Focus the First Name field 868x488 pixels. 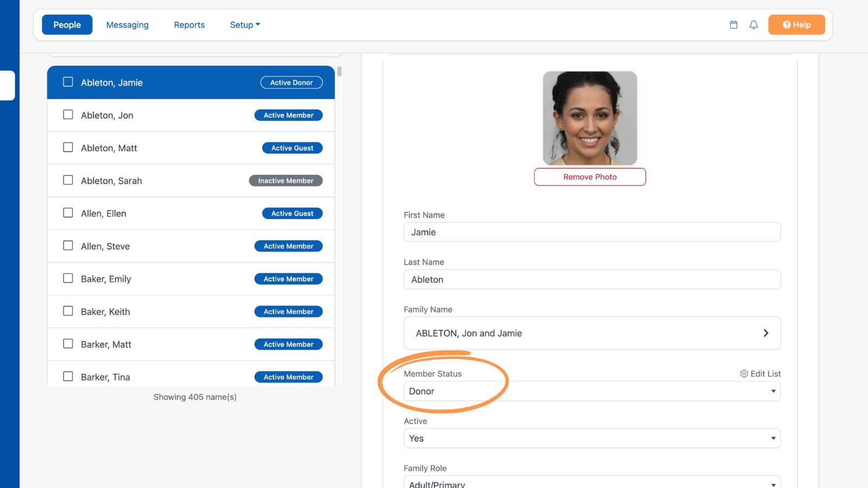click(592, 232)
